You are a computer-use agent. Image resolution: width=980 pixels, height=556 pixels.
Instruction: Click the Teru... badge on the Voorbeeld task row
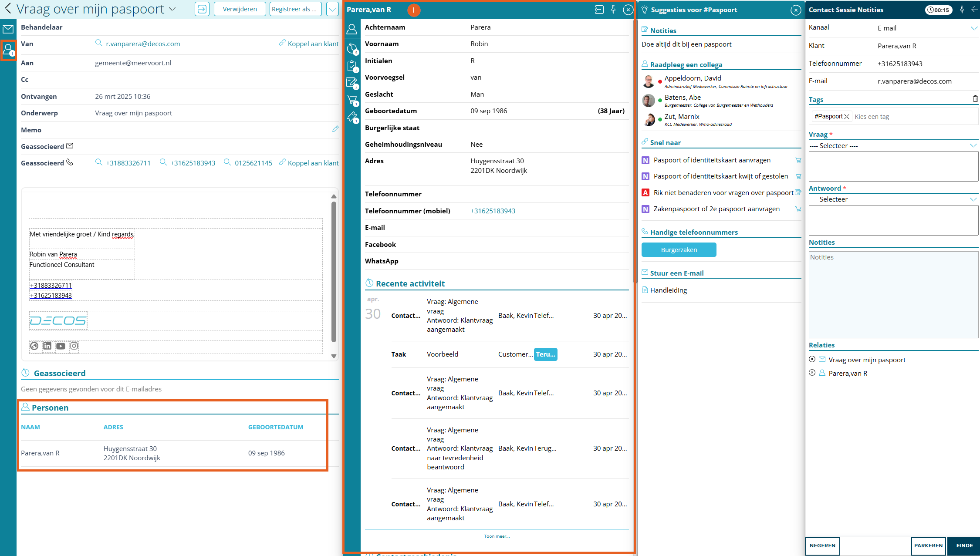(x=545, y=354)
